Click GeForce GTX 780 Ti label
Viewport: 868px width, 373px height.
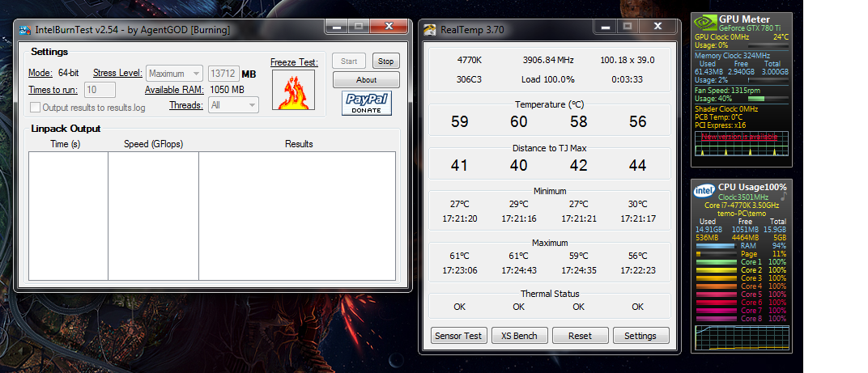(751, 28)
